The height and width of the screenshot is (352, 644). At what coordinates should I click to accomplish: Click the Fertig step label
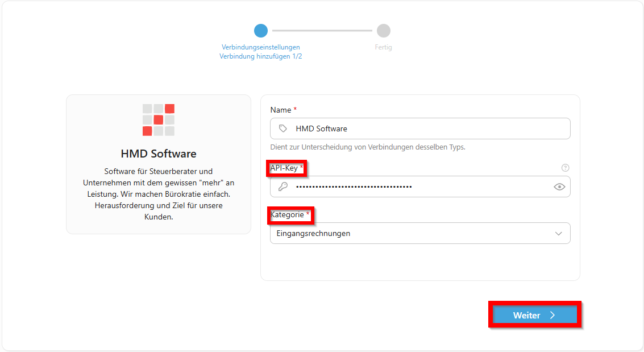coord(383,47)
